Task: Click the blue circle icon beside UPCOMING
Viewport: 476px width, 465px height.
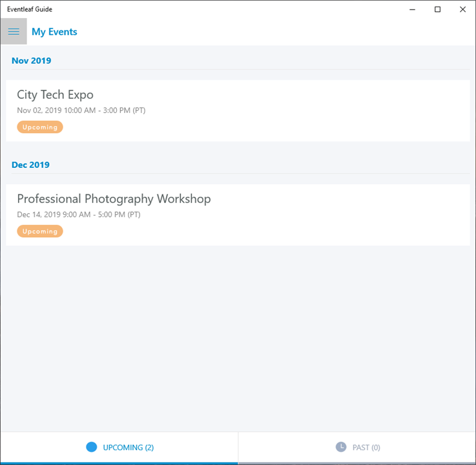Action: coord(91,447)
